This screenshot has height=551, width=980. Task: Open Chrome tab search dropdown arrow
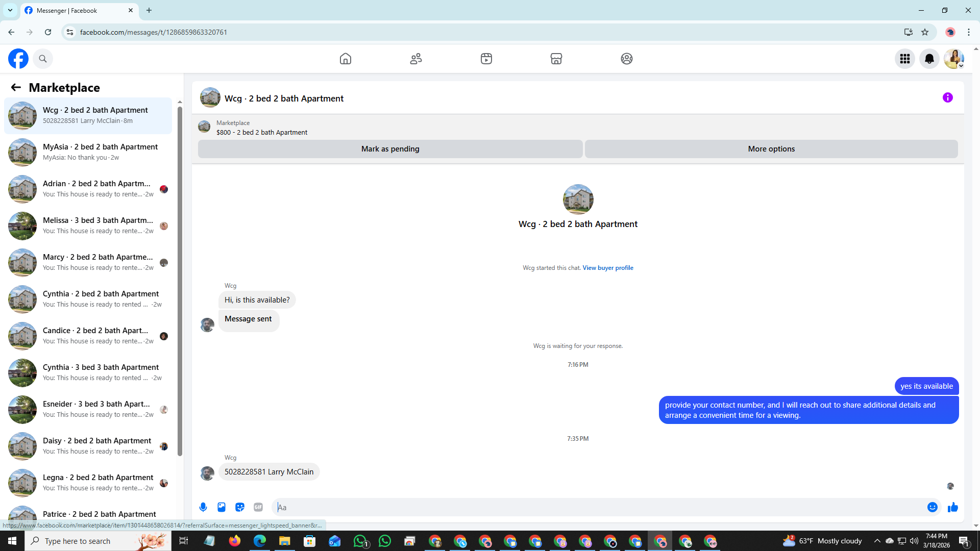(x=10, y=10)
